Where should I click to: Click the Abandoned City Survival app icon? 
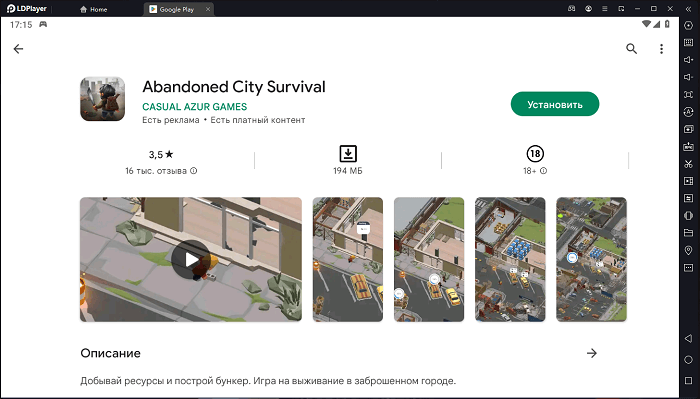pos(103,99)
